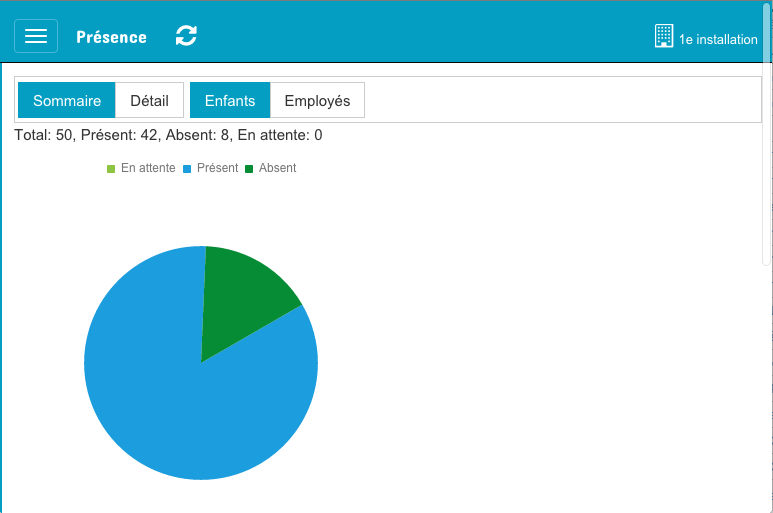Click the refresh icon beside Présence
Screen dimensions: 773x513
pos(186,36)
